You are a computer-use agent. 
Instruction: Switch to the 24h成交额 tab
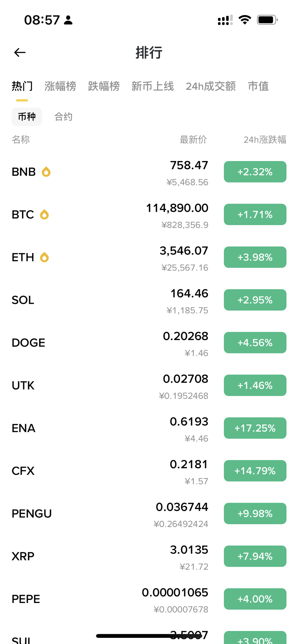click(211, 86)
